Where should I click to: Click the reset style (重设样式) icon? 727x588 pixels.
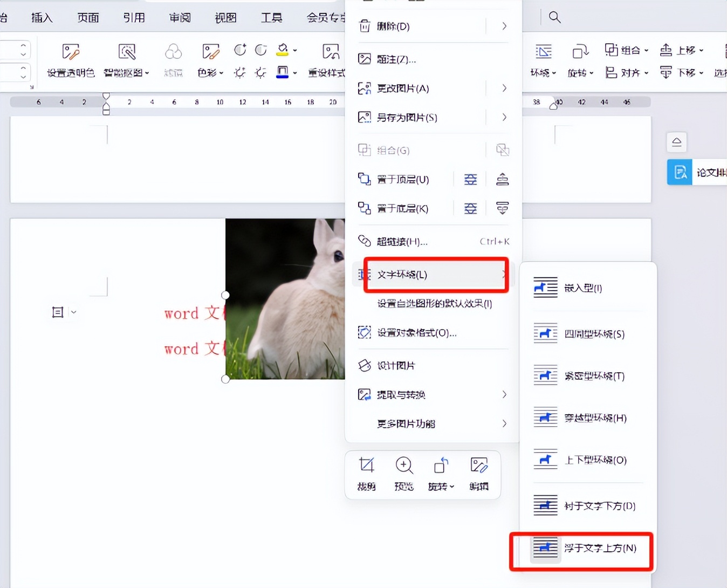point(330,52)
